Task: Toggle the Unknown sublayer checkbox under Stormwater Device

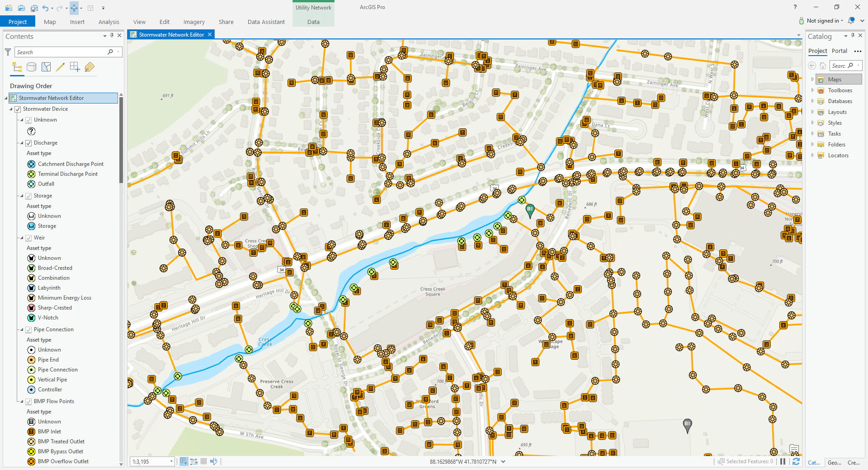Action: click(28, 120)
